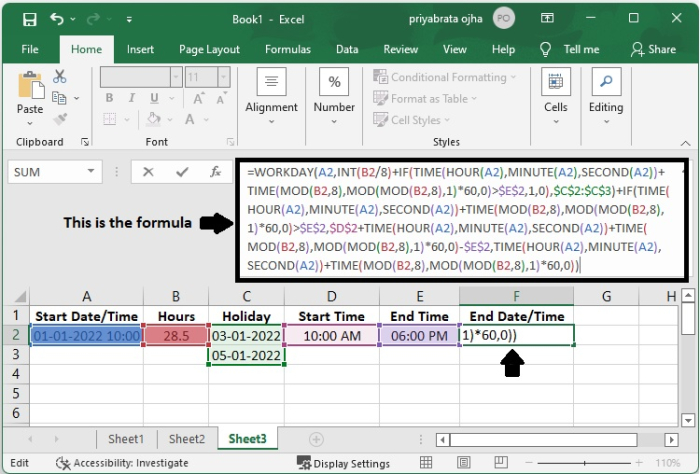Switch to Sheet1 tab
This screenshot has height=474, width=700.
(126, 439)
